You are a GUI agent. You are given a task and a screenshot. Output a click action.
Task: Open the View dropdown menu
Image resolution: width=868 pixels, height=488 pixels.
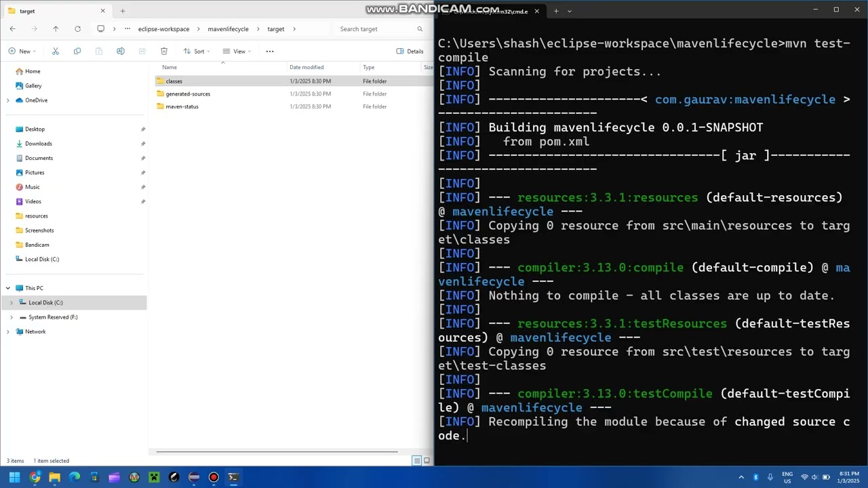pos(237,52)
